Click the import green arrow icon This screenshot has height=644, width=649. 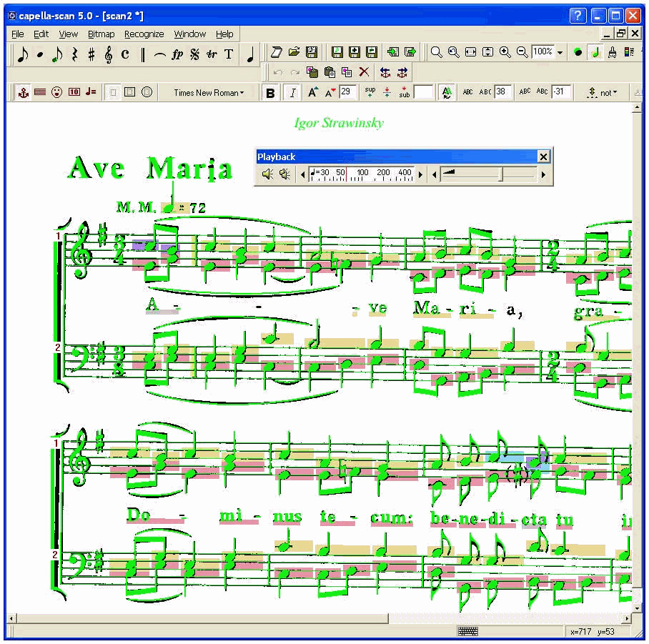393,52
